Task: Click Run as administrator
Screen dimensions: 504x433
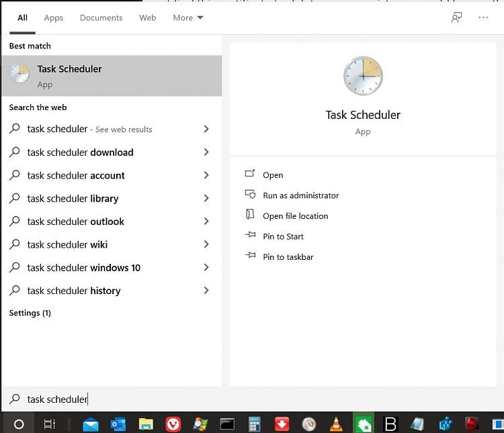Action: coord(300,195)
